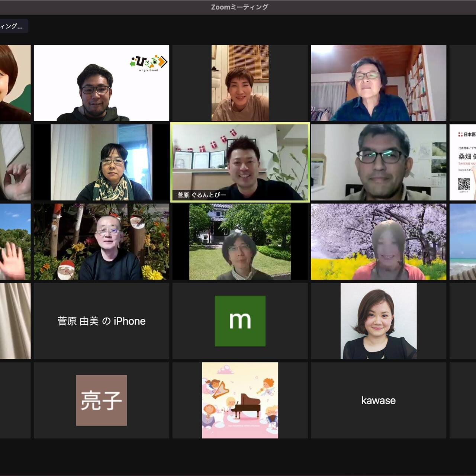Select the video tile with wooden window blinds
The image size is (476, 476).
240,83
